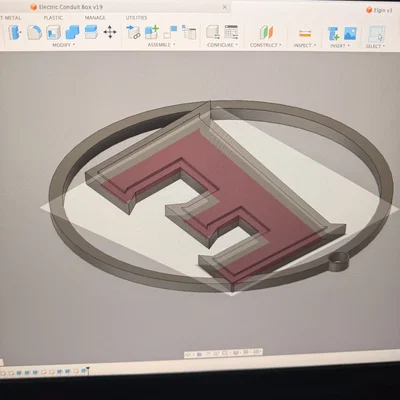Select the small hanging loop on the ring
The width and height of the screenshot is (400, 400).
339,262
